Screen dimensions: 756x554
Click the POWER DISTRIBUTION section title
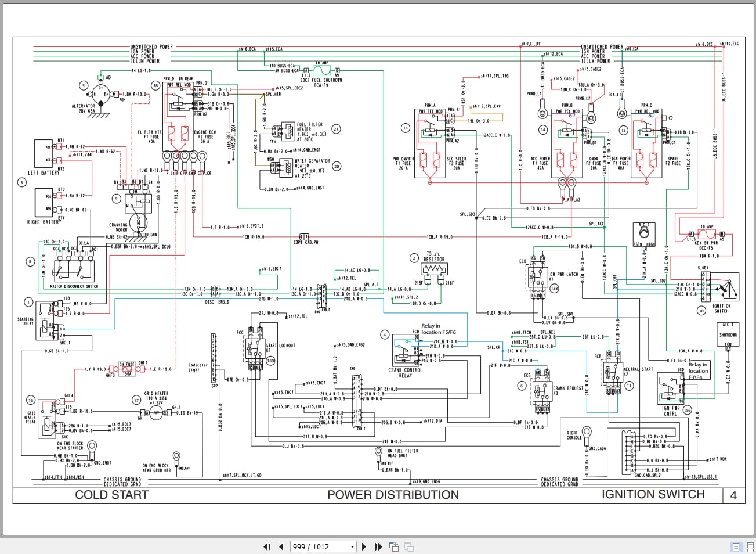click(393, 495)
